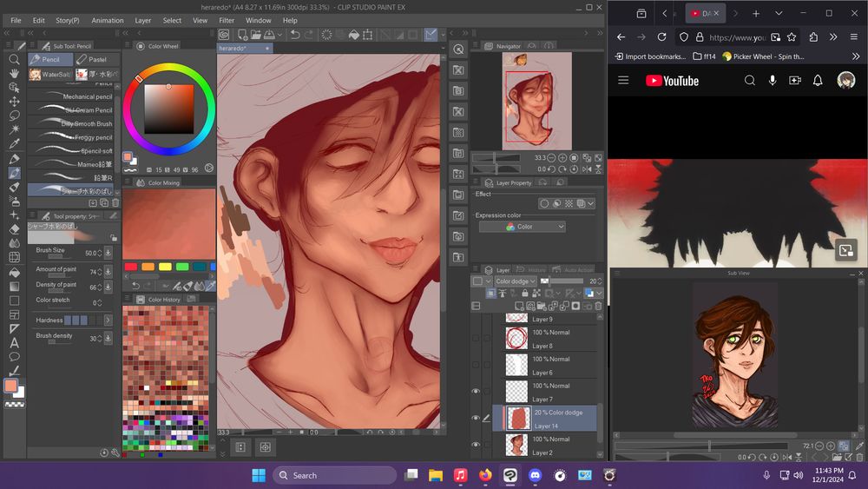Toggle visibility of Layer 2
This screenshot has width=868, height=489.
click(x=476, y=445)
